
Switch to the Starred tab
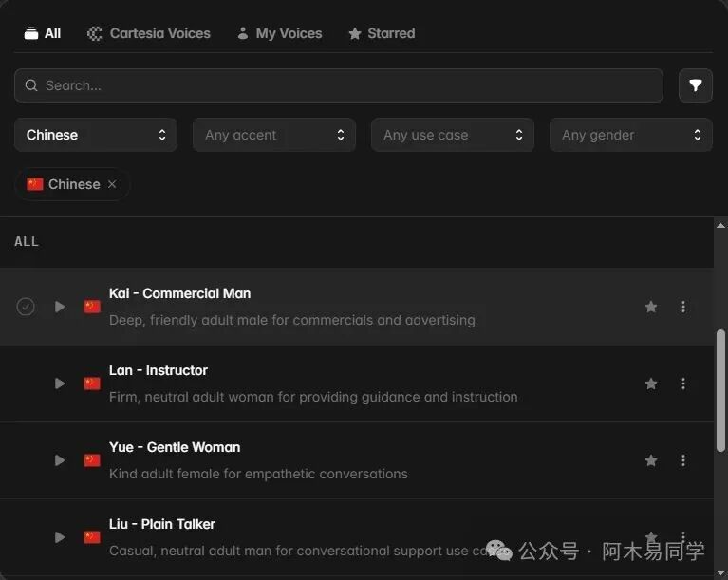382,33
